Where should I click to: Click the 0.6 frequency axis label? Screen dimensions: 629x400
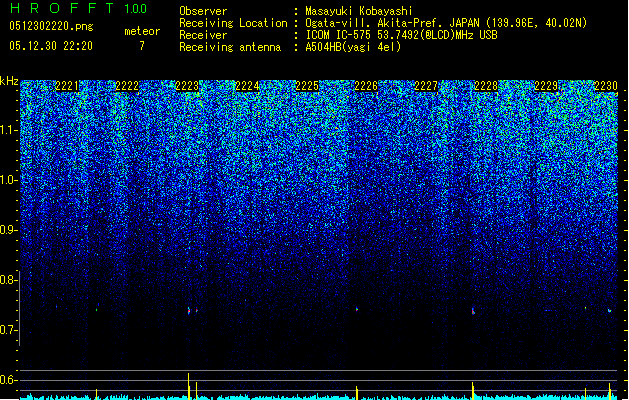tap(8, 380)
